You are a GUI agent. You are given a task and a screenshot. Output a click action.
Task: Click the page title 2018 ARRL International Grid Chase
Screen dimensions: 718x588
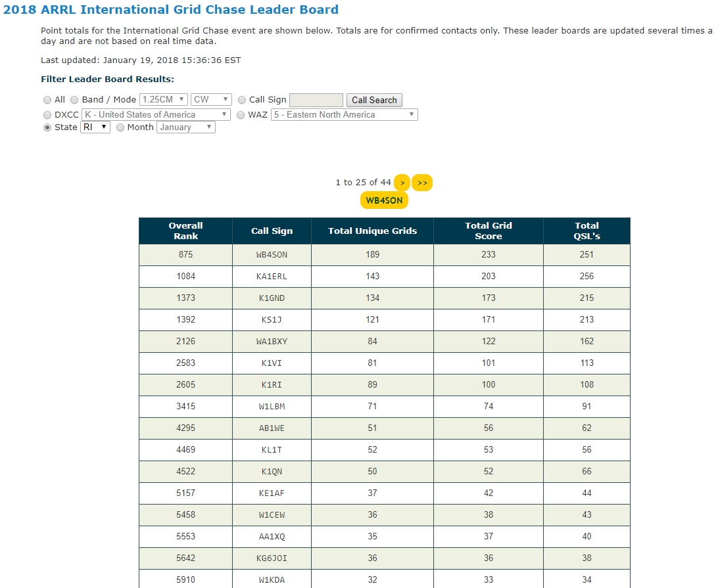click(171, 10)
